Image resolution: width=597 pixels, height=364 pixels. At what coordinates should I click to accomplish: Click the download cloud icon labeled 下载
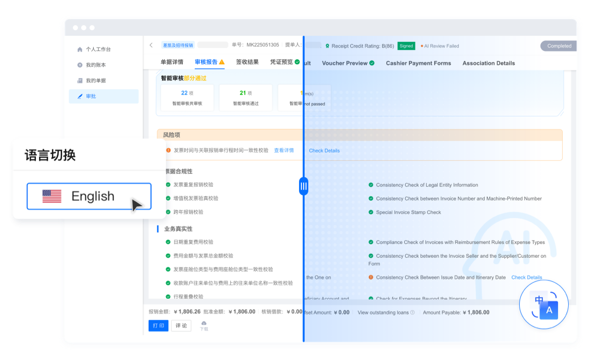pyautogui.click(x=204, y=324)
